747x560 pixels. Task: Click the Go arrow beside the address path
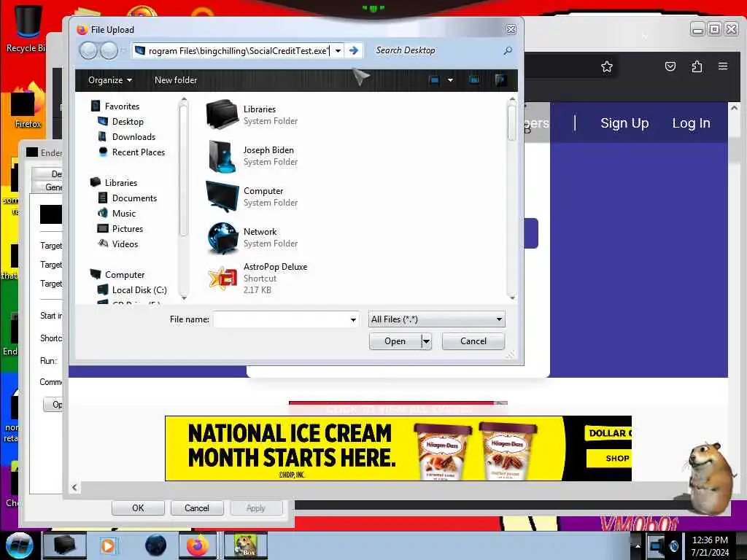pyautogui.click(x=354, y=50)
